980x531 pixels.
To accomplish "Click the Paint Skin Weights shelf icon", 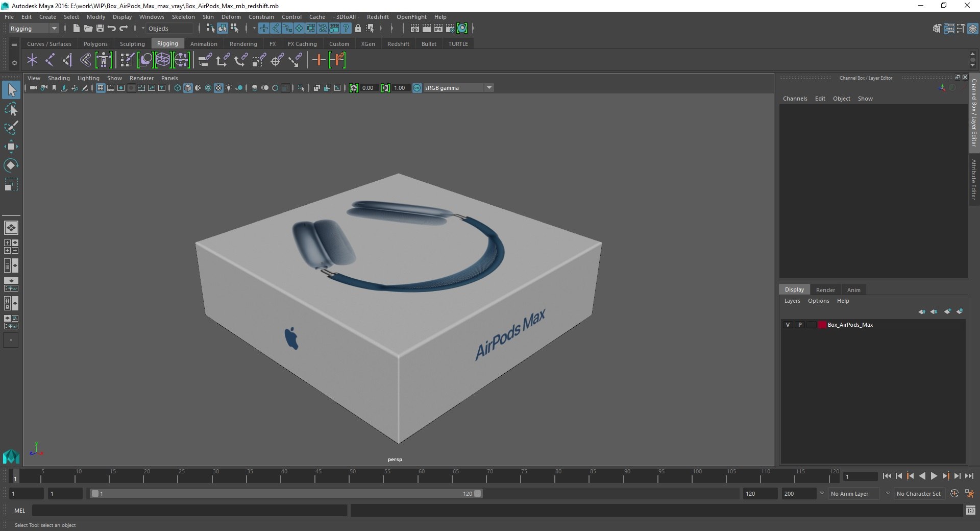I will pyautogui.click(x=127, y=60).
